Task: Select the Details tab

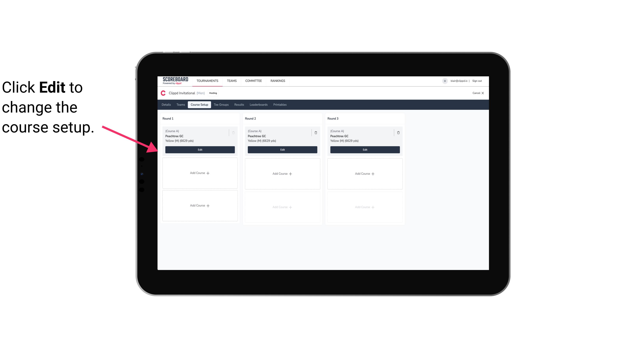Action: pos(166,105)
